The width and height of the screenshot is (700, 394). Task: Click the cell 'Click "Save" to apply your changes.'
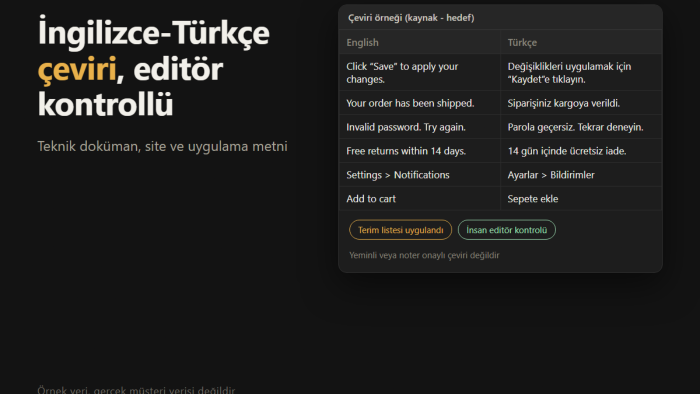coord(420,73)
